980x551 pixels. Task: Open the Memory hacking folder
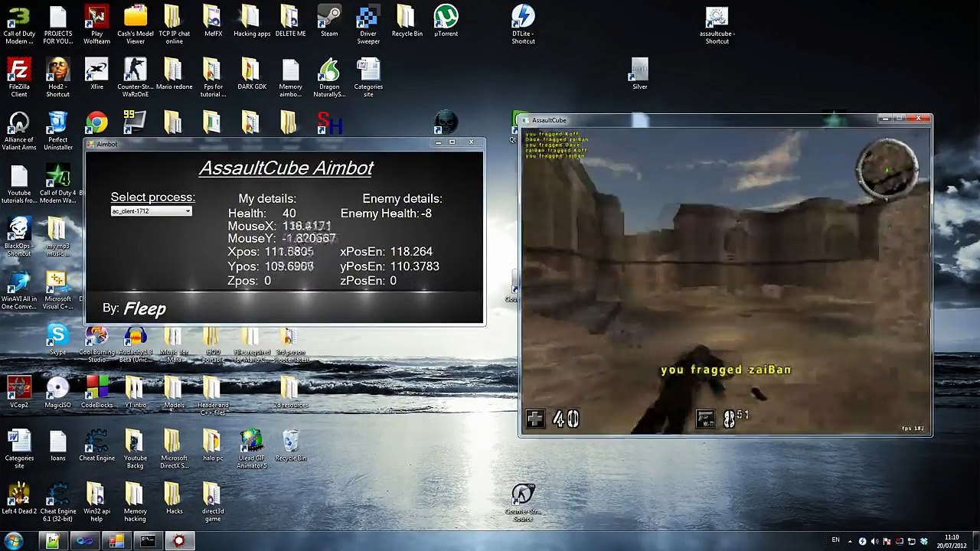tap(136, 503)
